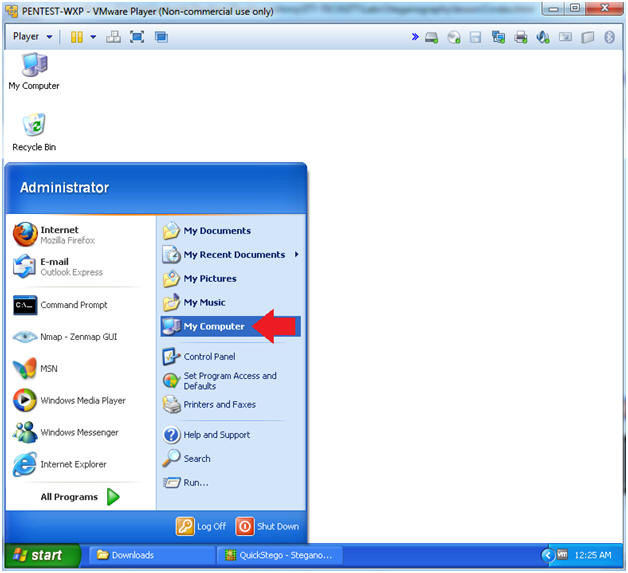Viewport: 628px width, 573px height.
Task: Enter full screen mode in VMware toolbar
Action: pyautogui.click(x=137, y=37)
